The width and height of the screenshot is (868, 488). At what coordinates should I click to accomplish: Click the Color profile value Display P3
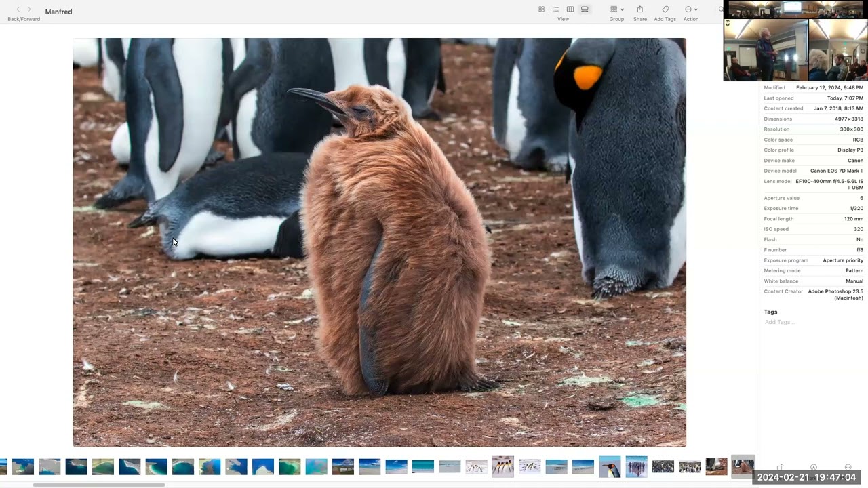click(x=850, y=150)
